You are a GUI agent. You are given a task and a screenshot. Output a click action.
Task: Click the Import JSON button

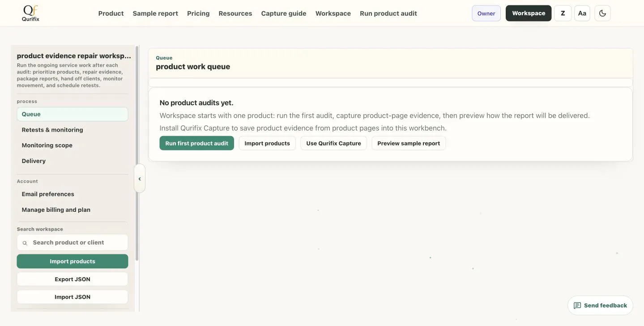(x=73, y=297)
